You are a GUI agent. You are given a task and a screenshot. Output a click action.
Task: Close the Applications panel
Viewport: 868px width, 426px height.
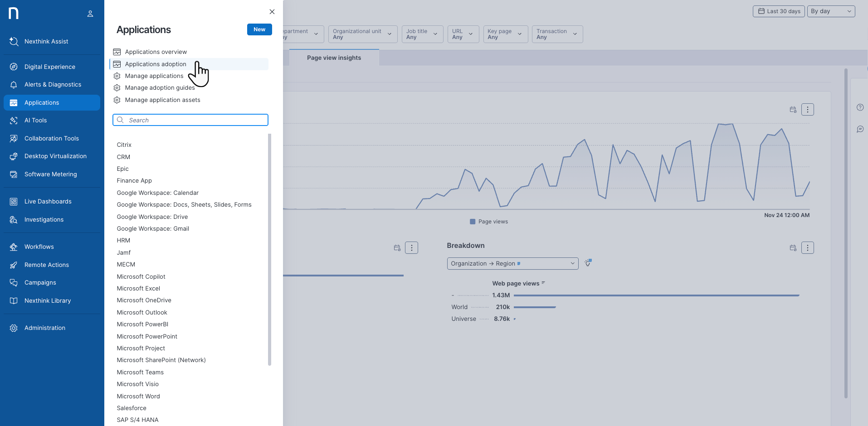272,12
